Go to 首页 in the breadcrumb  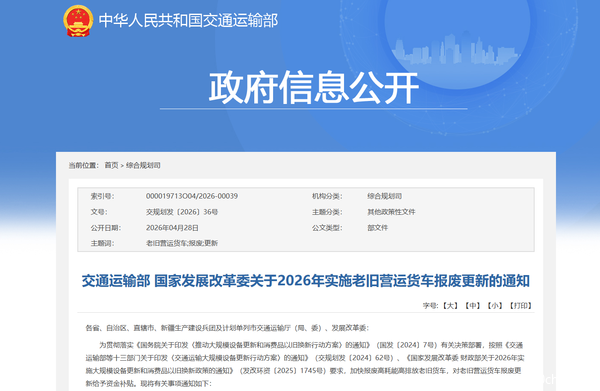click(111, 165)
